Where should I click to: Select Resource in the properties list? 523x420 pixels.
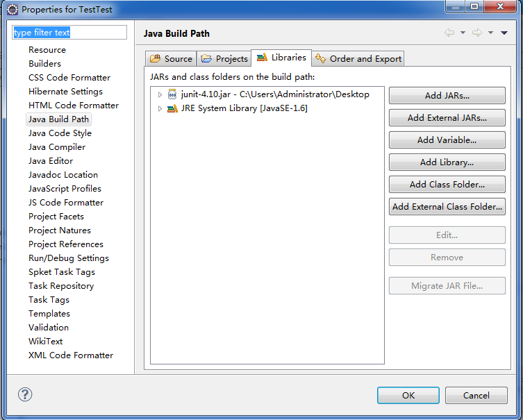coord(47,50)
